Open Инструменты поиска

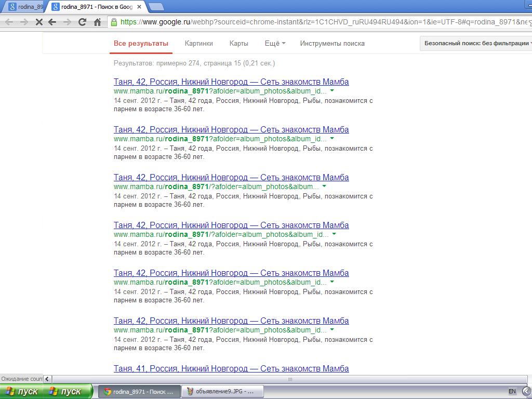pos(332,44)
